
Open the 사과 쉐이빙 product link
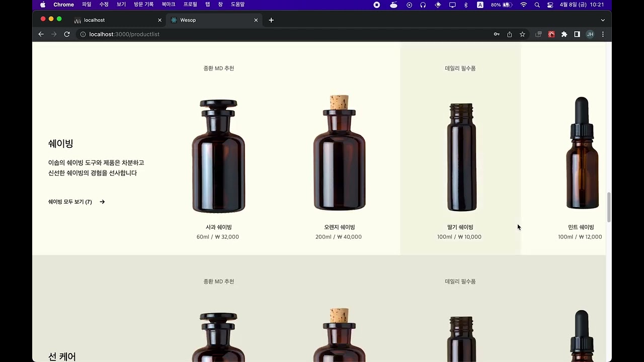point(218,227)
